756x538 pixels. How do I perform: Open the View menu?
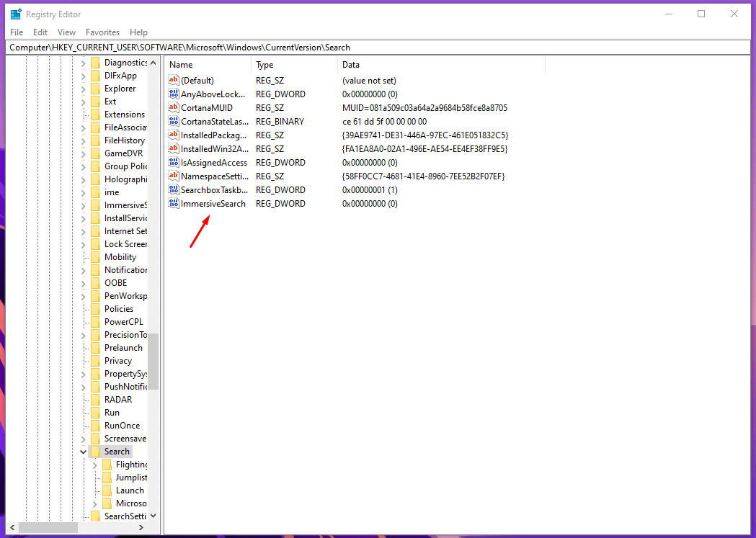coord(66,32)
